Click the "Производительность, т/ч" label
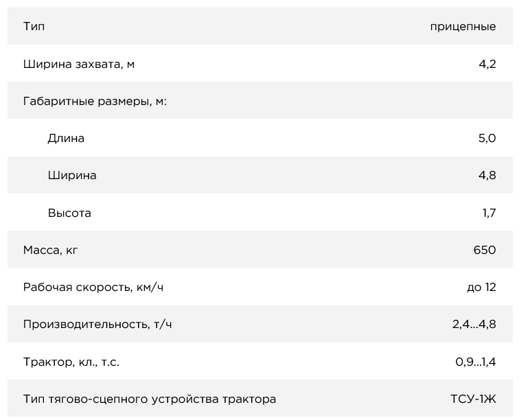Image resolution: width=521 pixels, height=420 pixels. tap(97, 325)
